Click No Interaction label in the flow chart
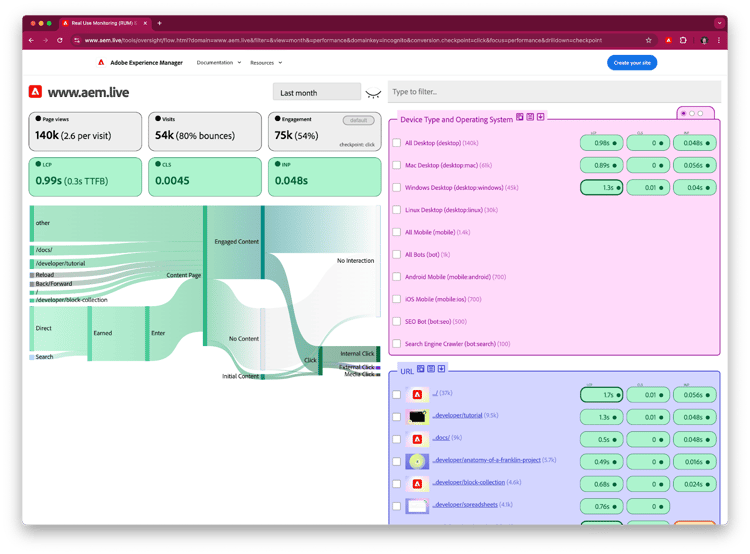 point(355,261)
